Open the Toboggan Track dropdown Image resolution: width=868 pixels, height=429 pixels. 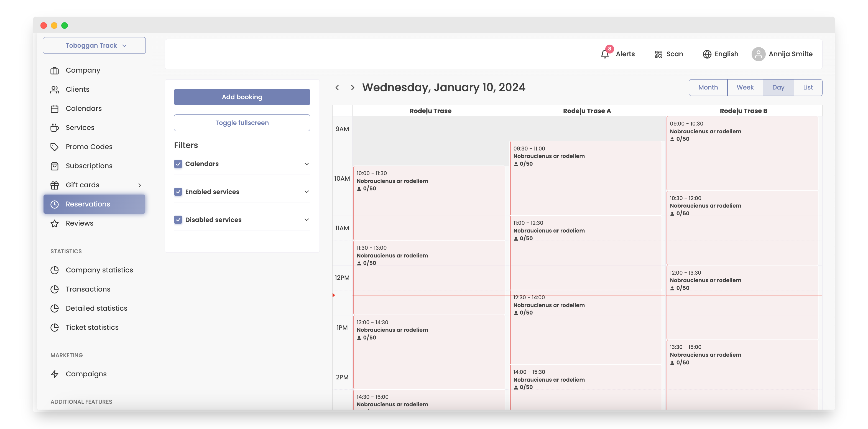click(x=94, y=45)
